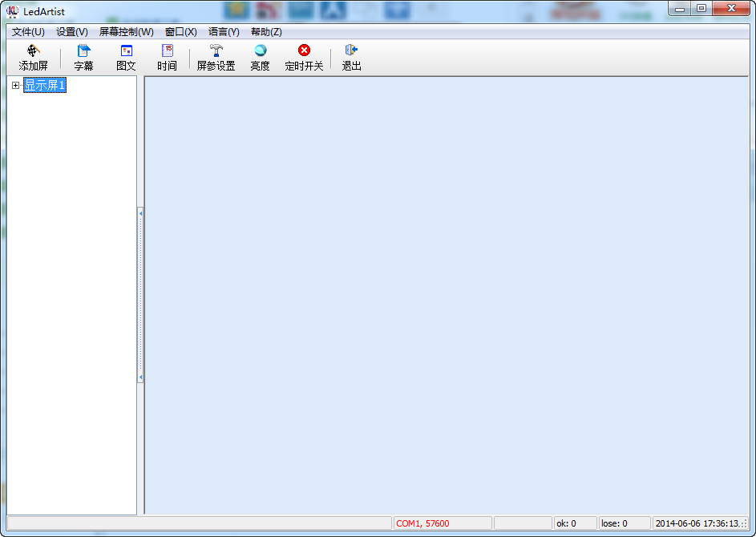Click the ok: 0 status entry
756x537 pixels.
[x=575, y=523]
